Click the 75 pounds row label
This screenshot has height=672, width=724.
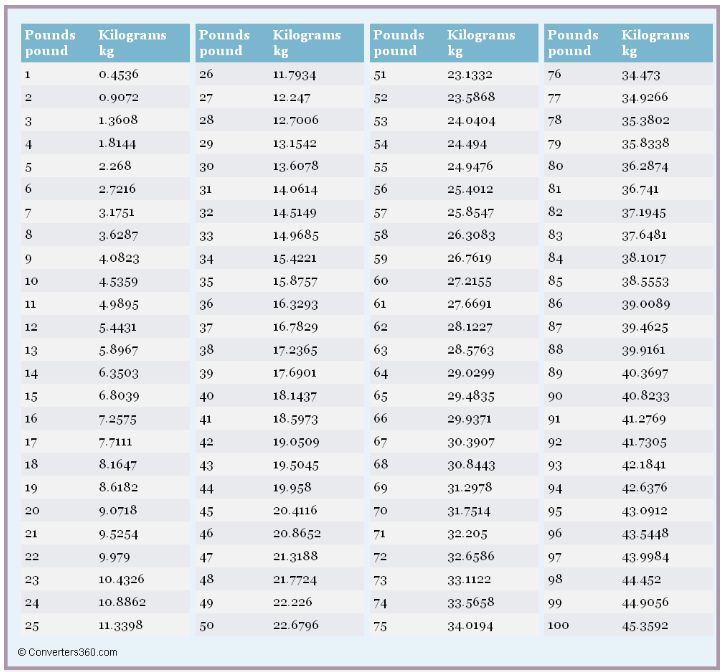380,626
